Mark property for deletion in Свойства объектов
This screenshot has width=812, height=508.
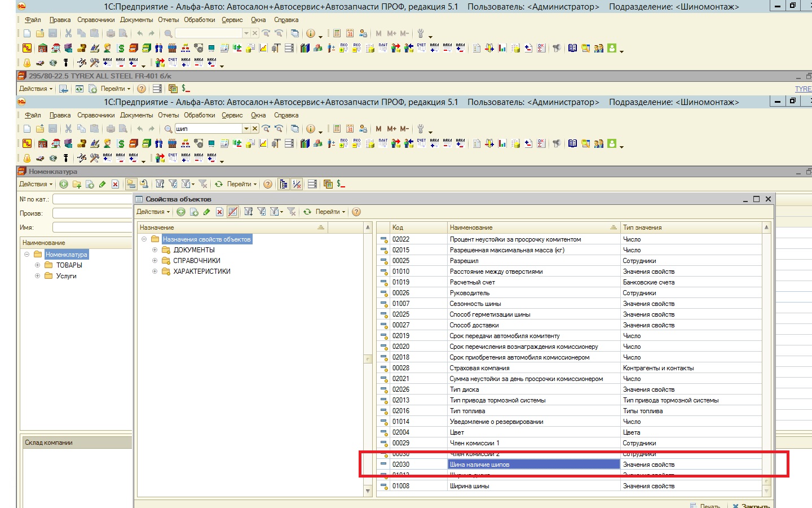219,212
